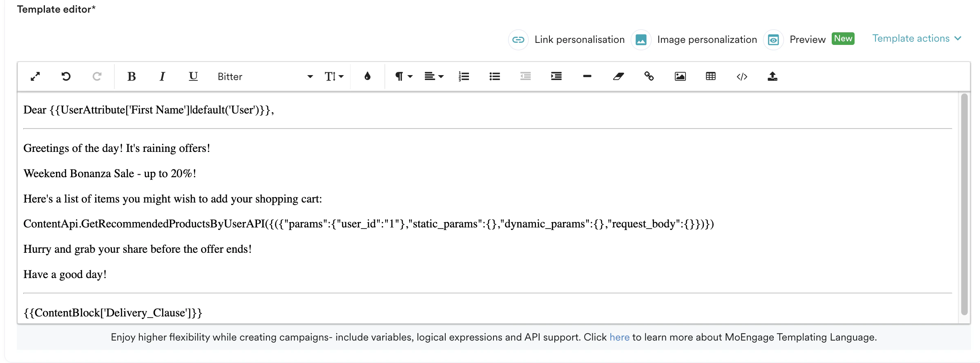Click the 'Weekend Bonanza Sale' line
The width and height of the screenshot is (980, 363).
coord(110,174)
